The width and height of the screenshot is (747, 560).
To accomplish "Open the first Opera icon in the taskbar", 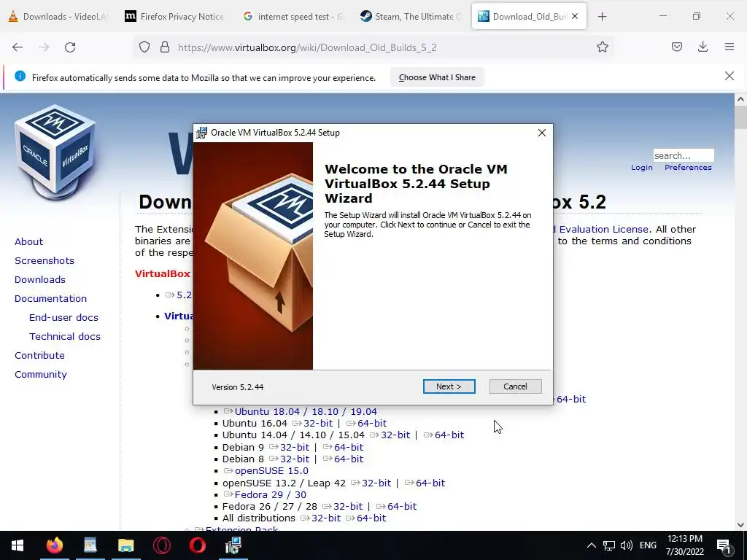I will click(161, 545).
